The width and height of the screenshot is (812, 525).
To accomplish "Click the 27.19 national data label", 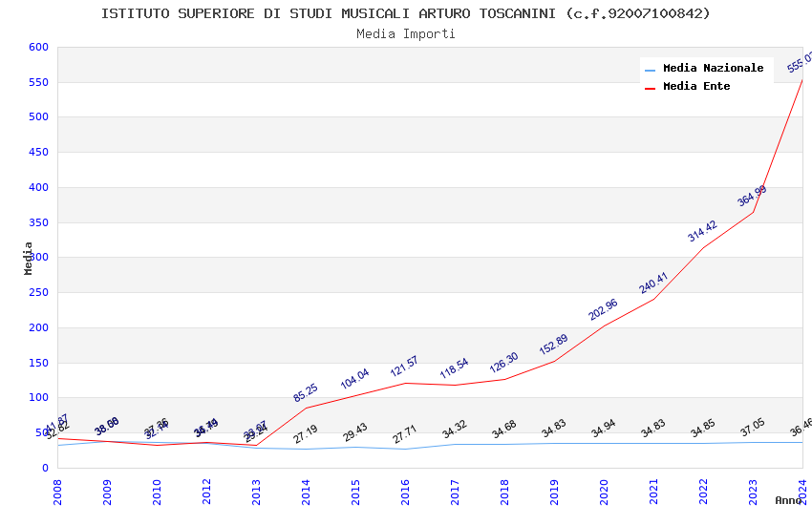I will coord(306,434).
